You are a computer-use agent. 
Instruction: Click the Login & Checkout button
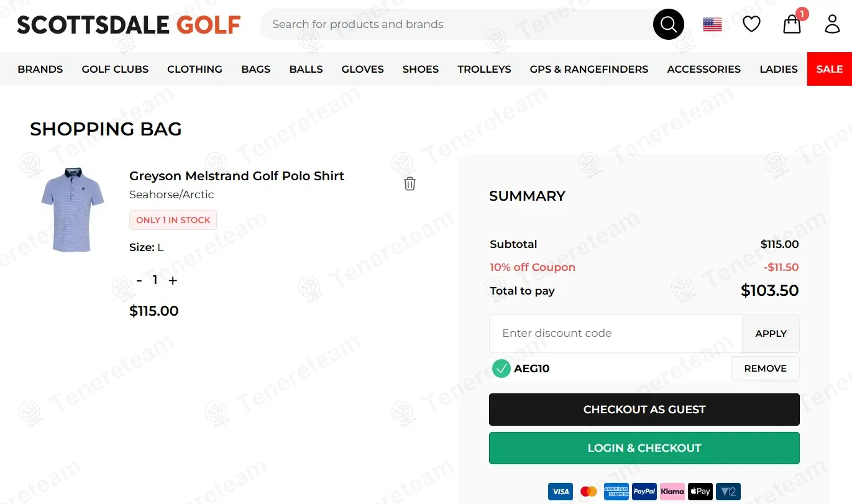[644, 448]
